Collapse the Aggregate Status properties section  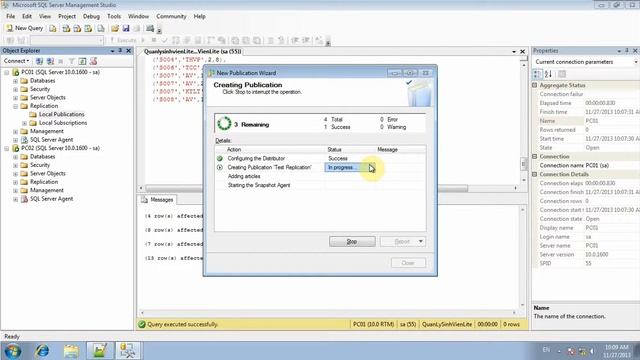coord(535,85)
